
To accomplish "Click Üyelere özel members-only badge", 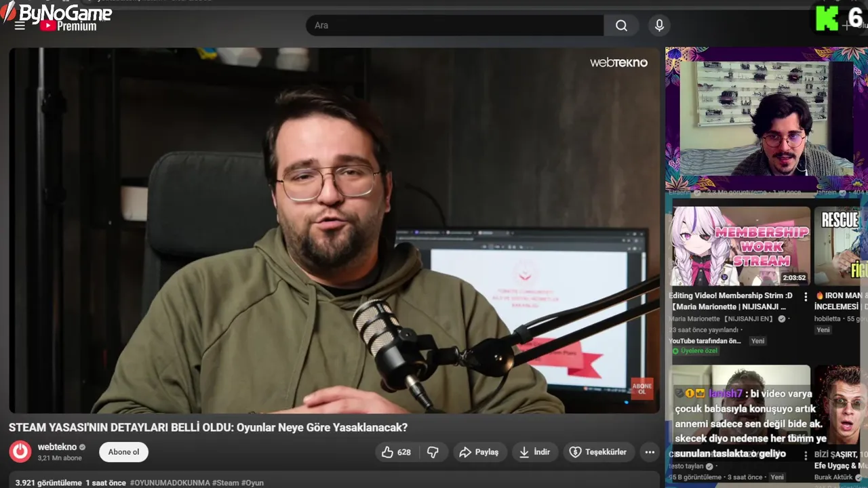I will 694,351.
